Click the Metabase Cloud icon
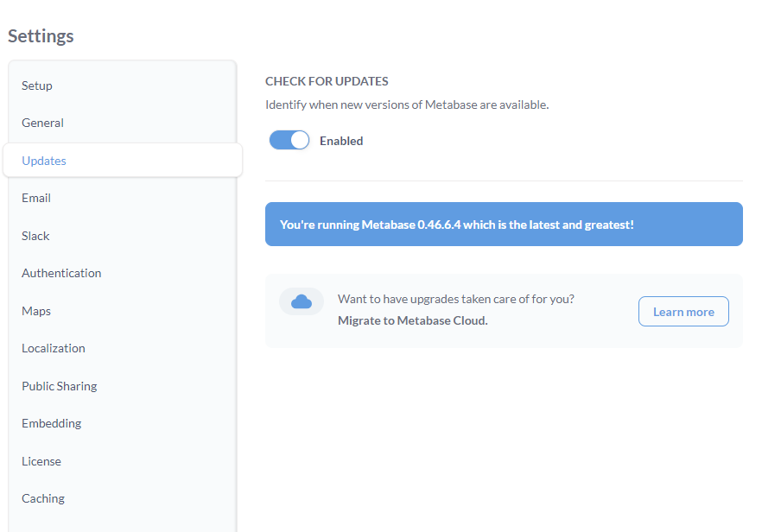 302,301
